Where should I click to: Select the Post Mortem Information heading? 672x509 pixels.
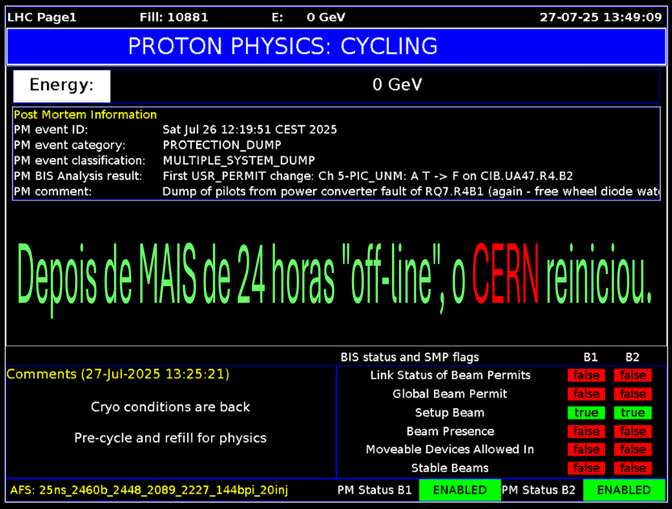(85, 115)
